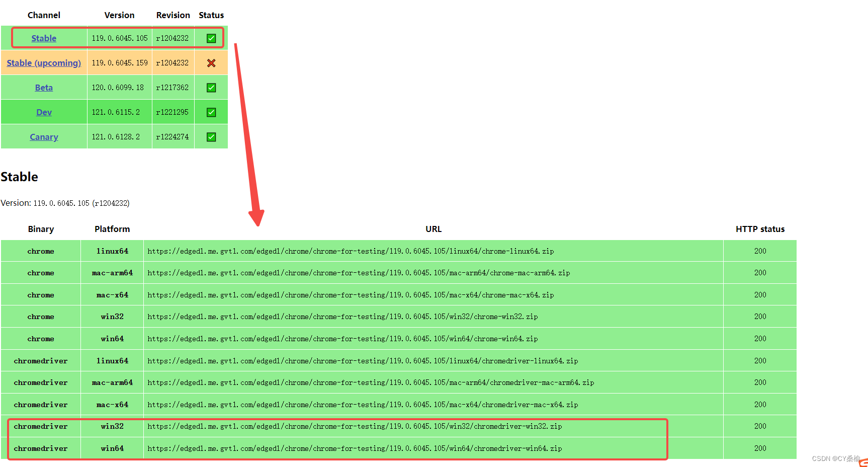Click chrome-win64.zip download URL

(342, 339)
